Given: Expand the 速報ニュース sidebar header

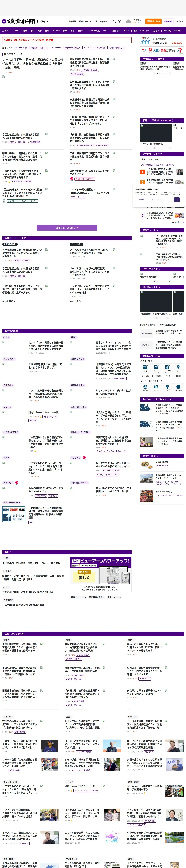Looking at the screenshot, I should click(x=162, y=230).
